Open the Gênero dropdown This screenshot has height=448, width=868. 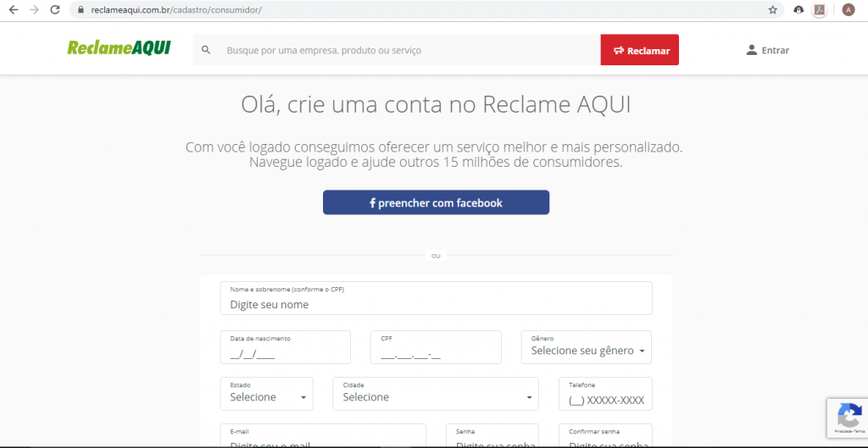(587, 347)
